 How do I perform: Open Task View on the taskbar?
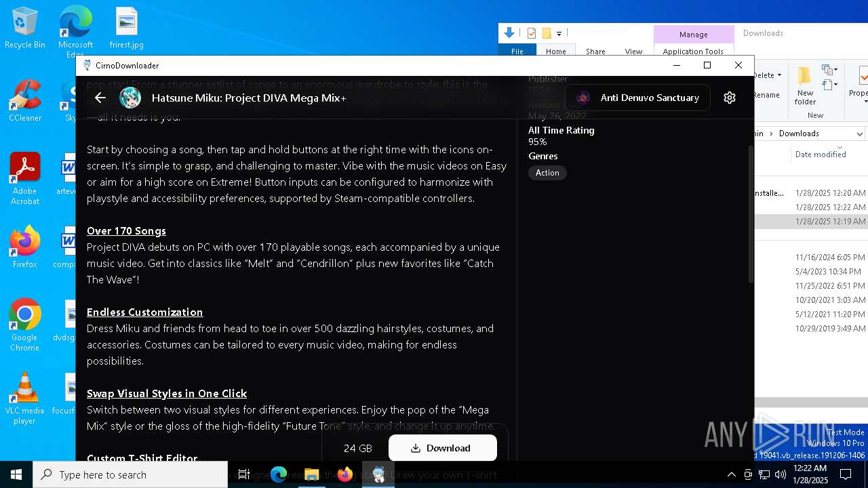pyautogui.click(x=244, y=474)
